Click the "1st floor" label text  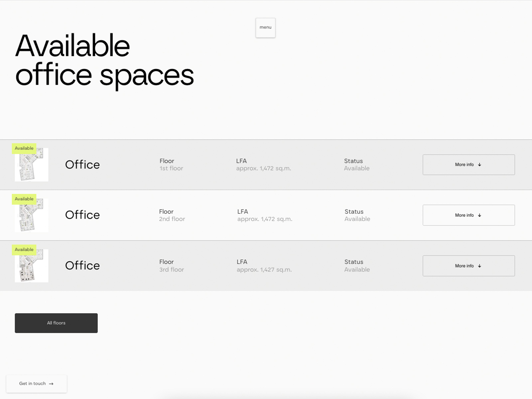coord(171,169)
